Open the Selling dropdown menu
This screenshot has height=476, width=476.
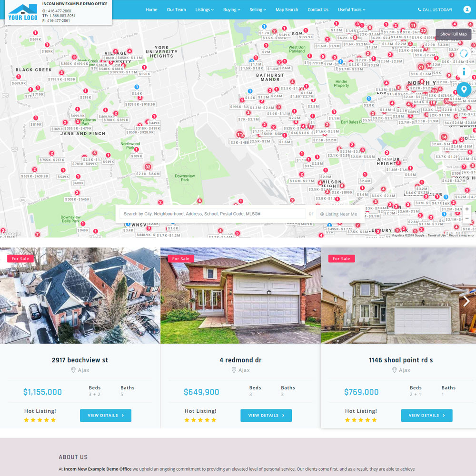[258, 10]
